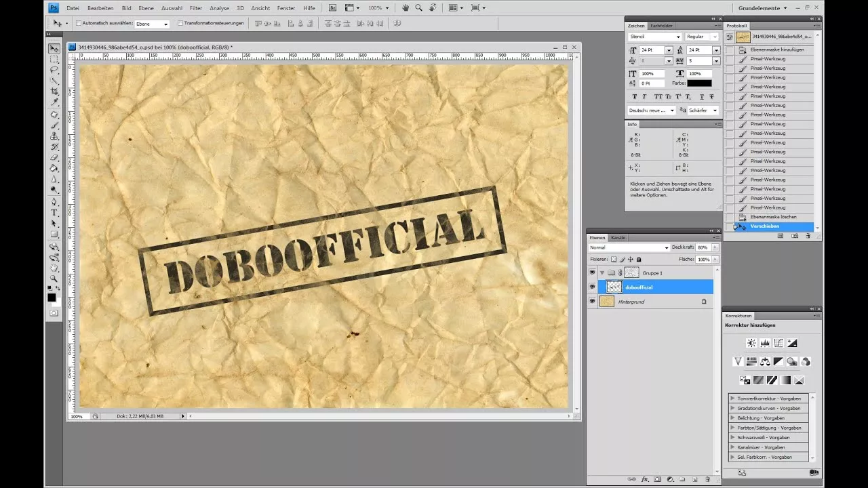868x488 pixels.
Task: Open the Gradationskurven adjustment icon in Korrekturen
Action: point(778,342)
